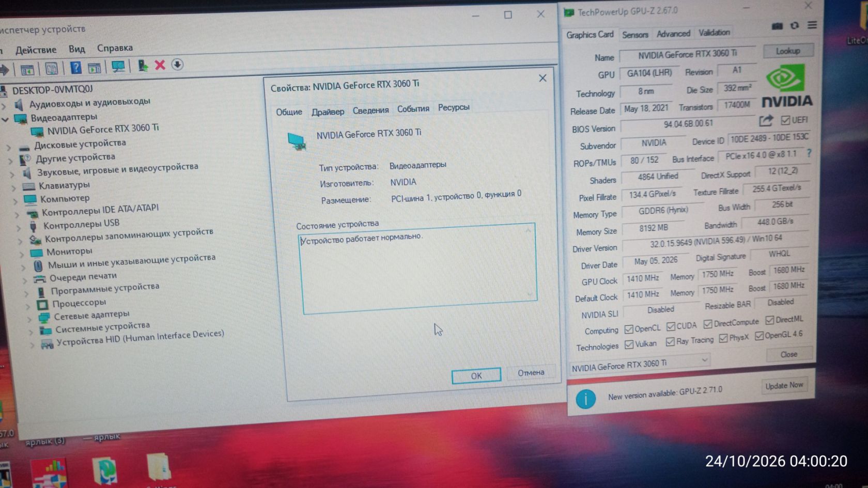Select NVIDIA GeForce RTX 3060 Ti tree item
Image resolution: width=868 pixels, height=488 pixels.
tap(103, 129)
